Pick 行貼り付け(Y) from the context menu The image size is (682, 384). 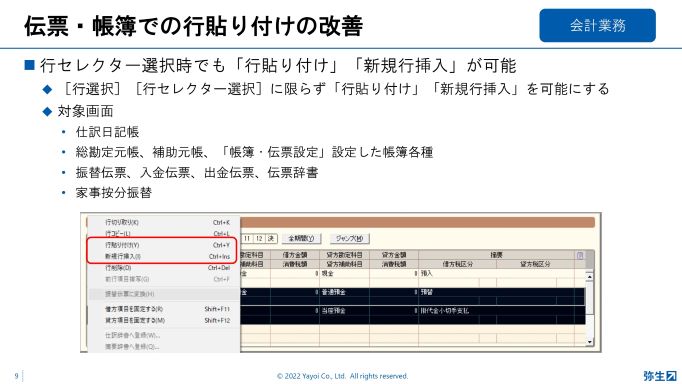[164, 245]
